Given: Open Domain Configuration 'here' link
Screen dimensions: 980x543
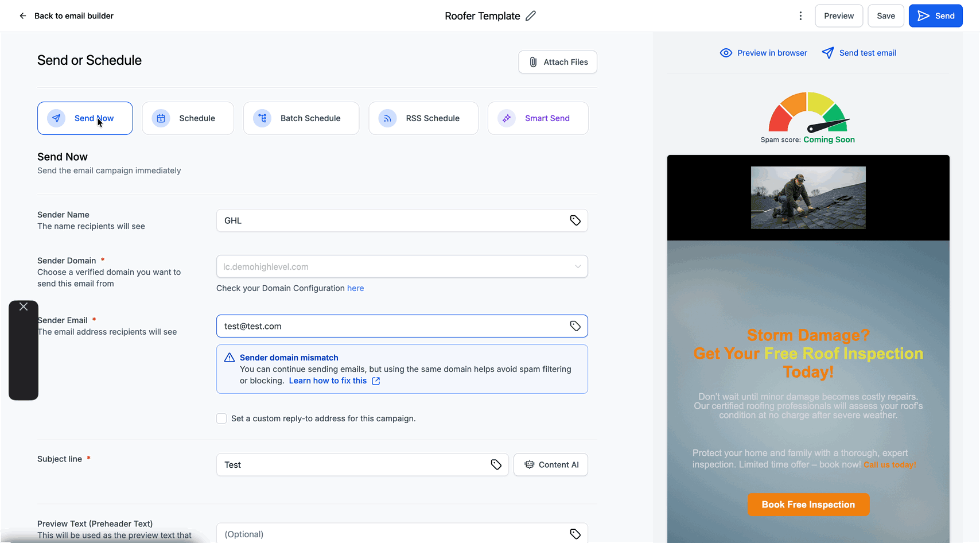Looking at the screenshot, I should 355,288.
